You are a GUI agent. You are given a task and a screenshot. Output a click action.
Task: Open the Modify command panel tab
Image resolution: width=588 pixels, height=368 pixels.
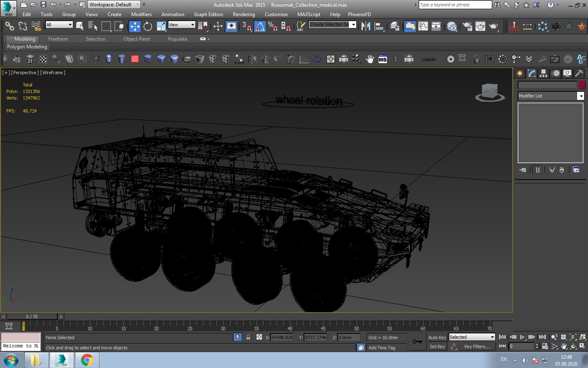tap(532, 73)
